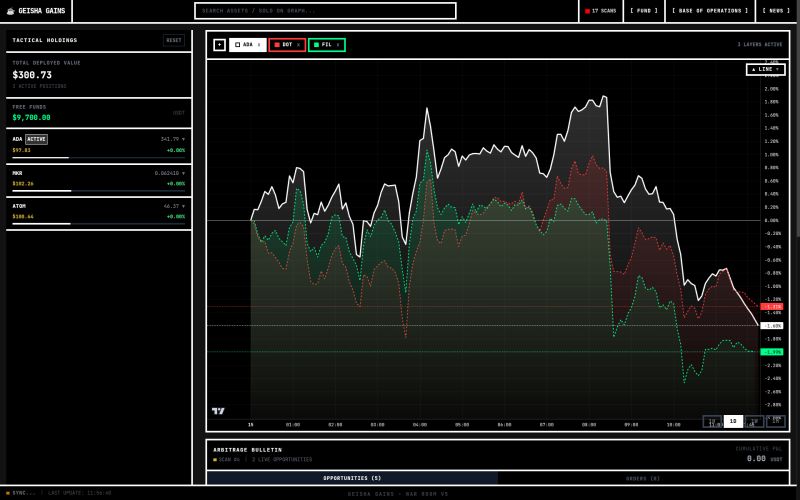Click the white ADA color swatch
800x500 pixels.
pyautogui.click(x=237, y=45)
